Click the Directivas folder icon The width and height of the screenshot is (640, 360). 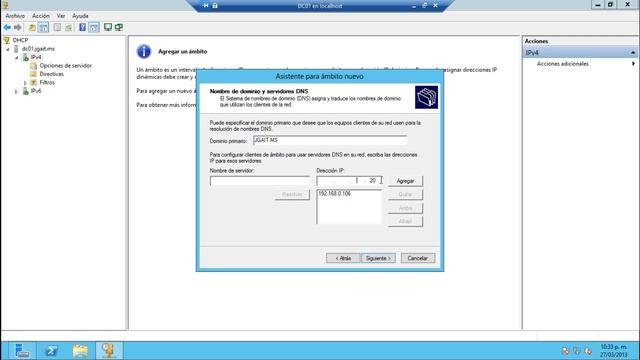pos(33,74)
